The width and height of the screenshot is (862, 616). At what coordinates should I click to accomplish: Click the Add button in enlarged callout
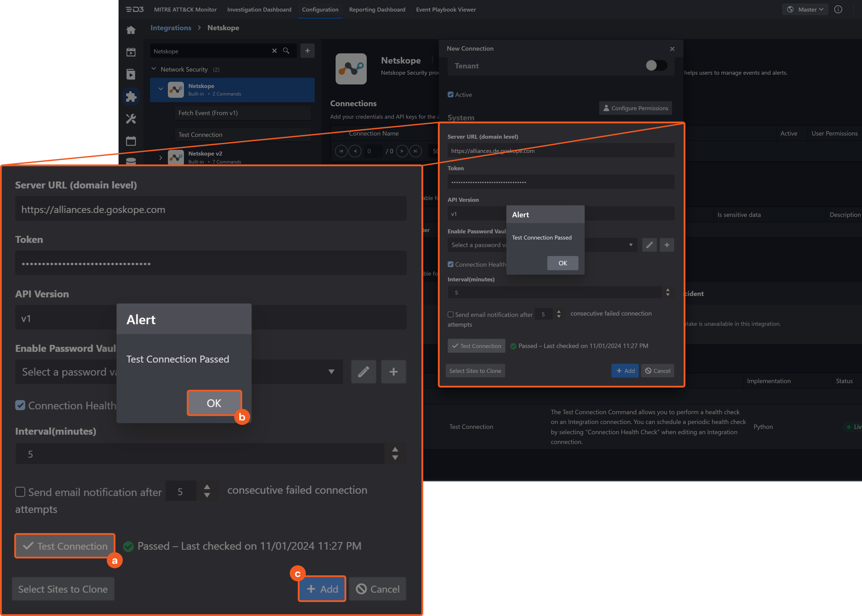[x=322, y=589]
